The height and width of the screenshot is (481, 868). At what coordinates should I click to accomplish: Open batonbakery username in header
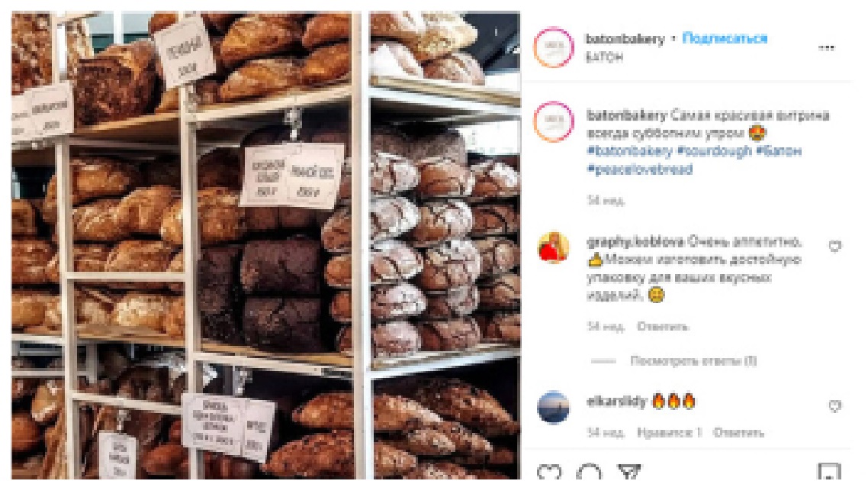[625, 39]
